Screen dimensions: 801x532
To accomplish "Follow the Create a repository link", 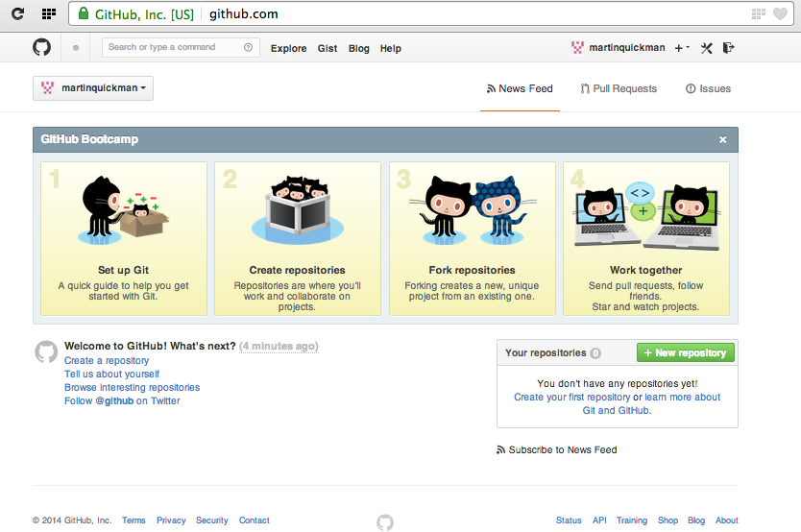I will pyautogui.click(x=107, y=360).
